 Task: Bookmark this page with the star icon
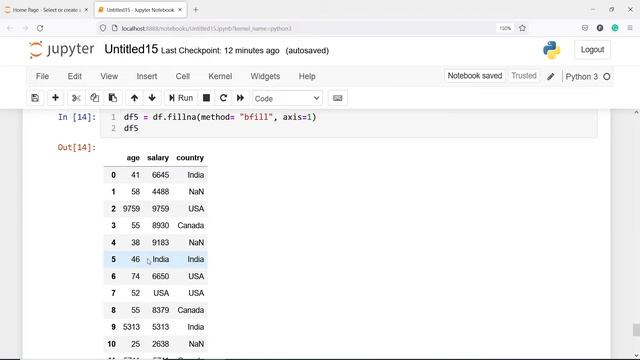[x=522, y=28]
